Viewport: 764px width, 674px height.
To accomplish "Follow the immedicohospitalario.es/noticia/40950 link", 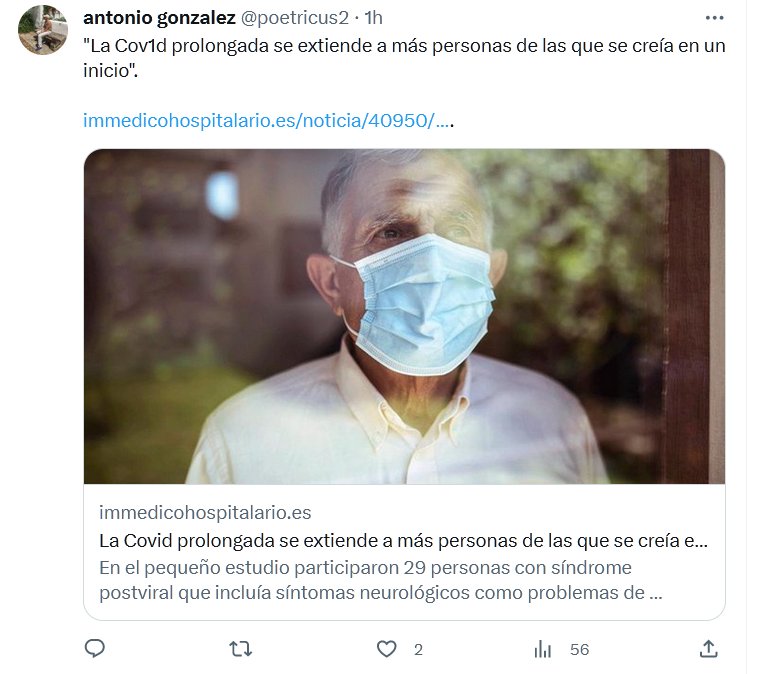I will 268,120.
